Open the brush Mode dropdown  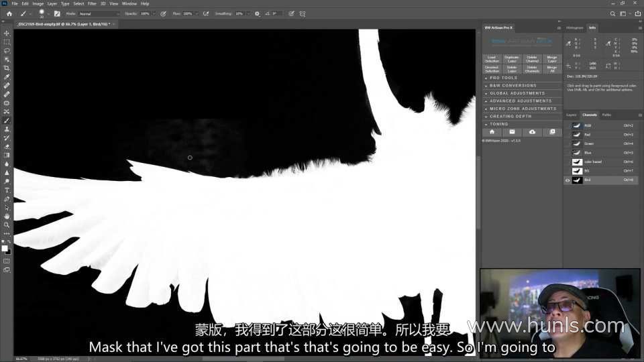tap(99, 13)
